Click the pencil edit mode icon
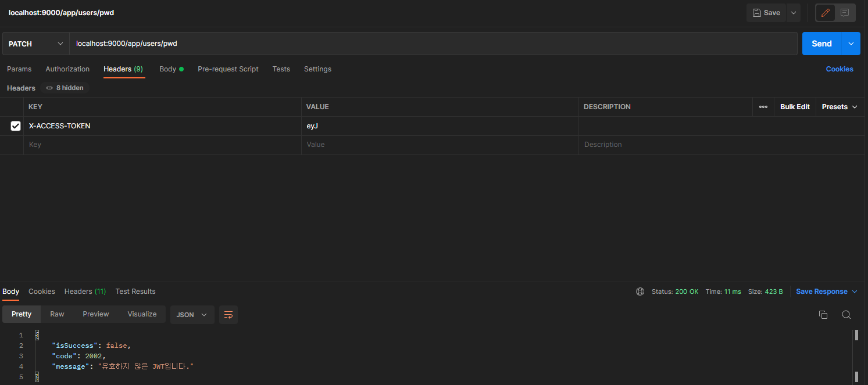Image resolution: width=868 pixels, height=385 pixels. pos(825,13)
